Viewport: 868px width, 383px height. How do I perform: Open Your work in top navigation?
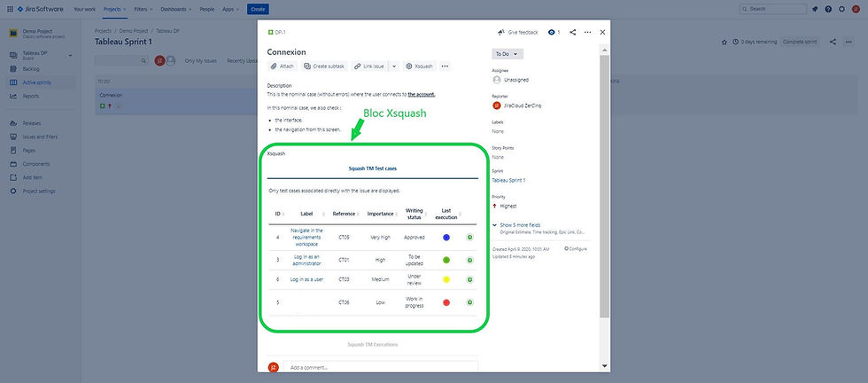tap(85, 10)
